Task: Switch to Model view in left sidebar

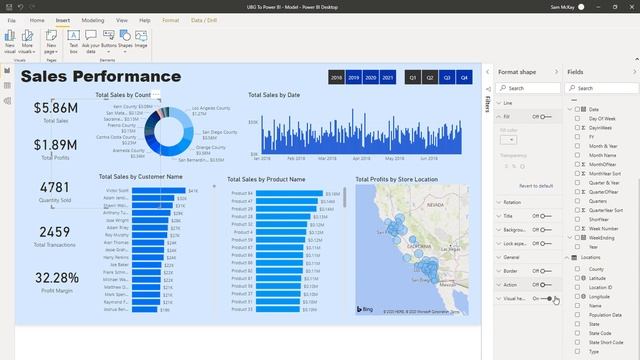Action: 7,101
